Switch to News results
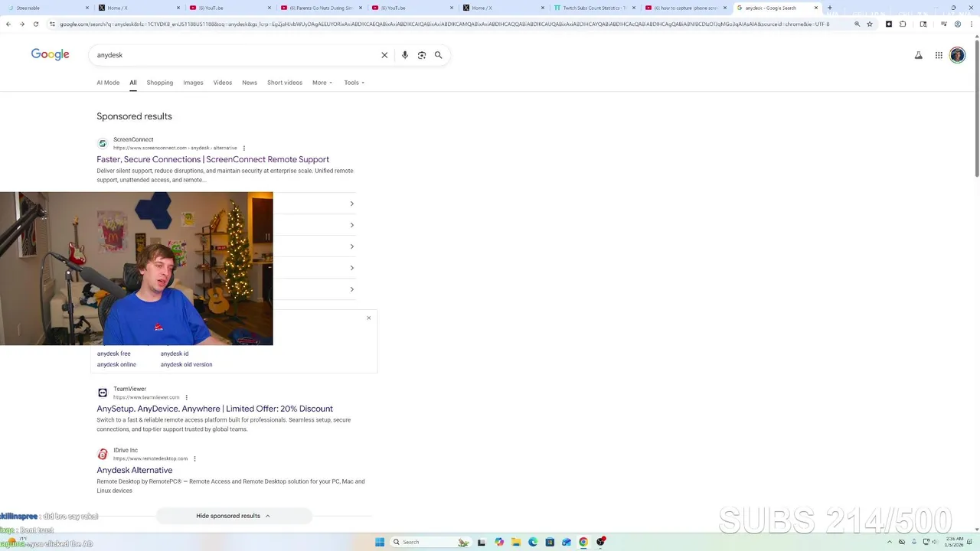This screenshot has height=551, width=980. tap(250, 83)
